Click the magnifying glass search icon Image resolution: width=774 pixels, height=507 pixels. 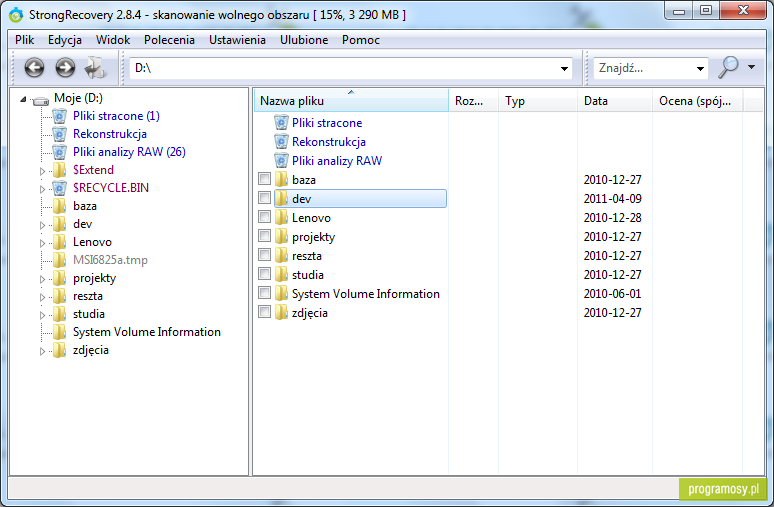(728, 67)
